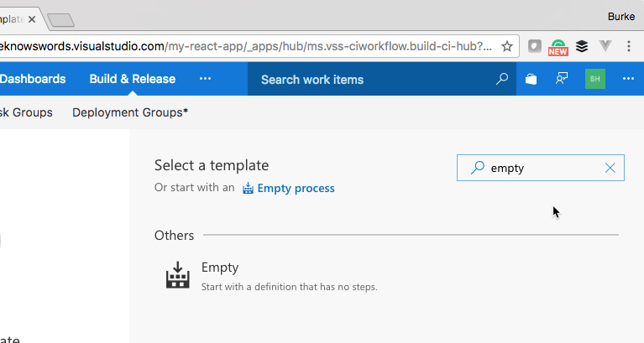This screenshot has width=644, height=343.
Task: Open the Chrome three-dot menu
Action: point(629,46)
